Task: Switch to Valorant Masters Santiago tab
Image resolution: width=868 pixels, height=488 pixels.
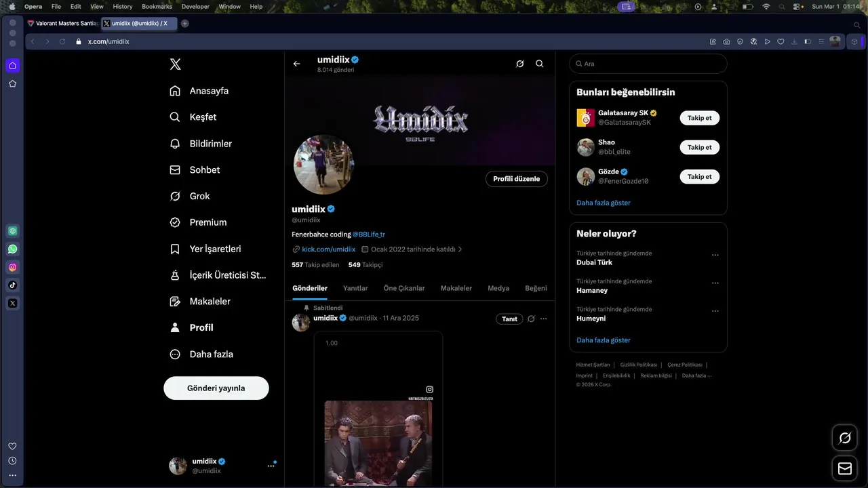Action: coord(63,23)
